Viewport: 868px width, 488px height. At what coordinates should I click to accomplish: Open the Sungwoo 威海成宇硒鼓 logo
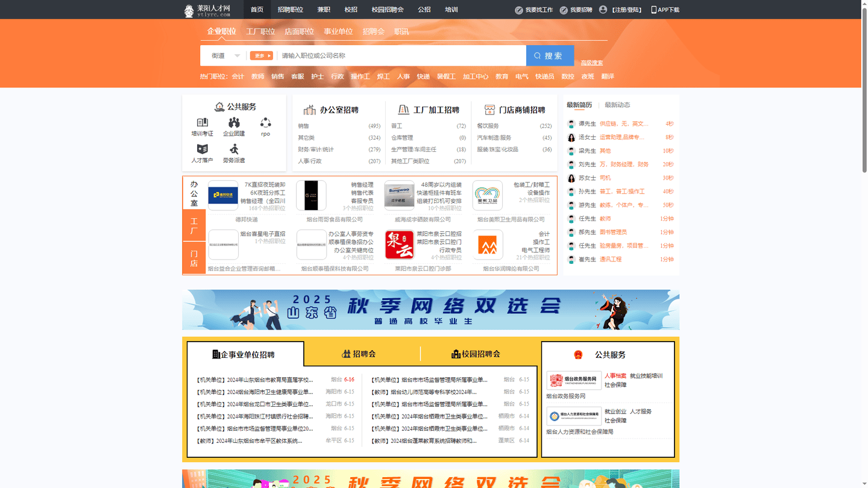400,196
